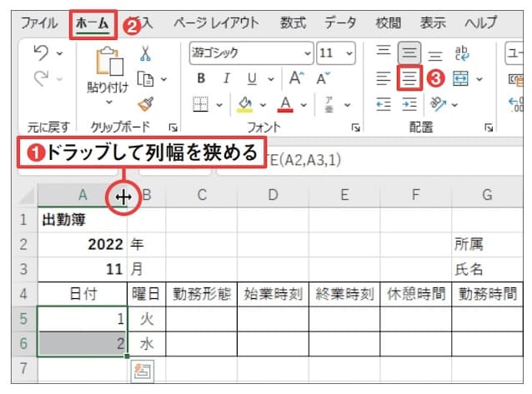532x394 pixels.
Task: Click the 休憩時間 header cell
Action: click(416, 294)
